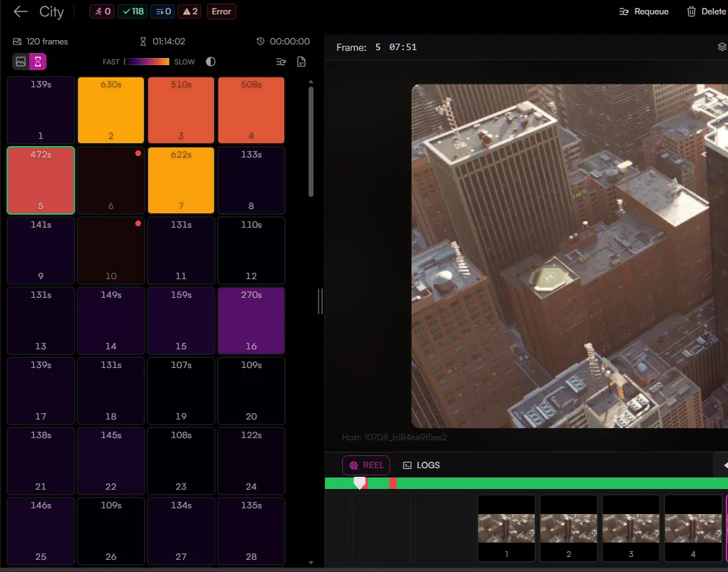Open reel thumbnail number 2
The width and height of the screenshot is (728, 572).
tap(569, 528)
